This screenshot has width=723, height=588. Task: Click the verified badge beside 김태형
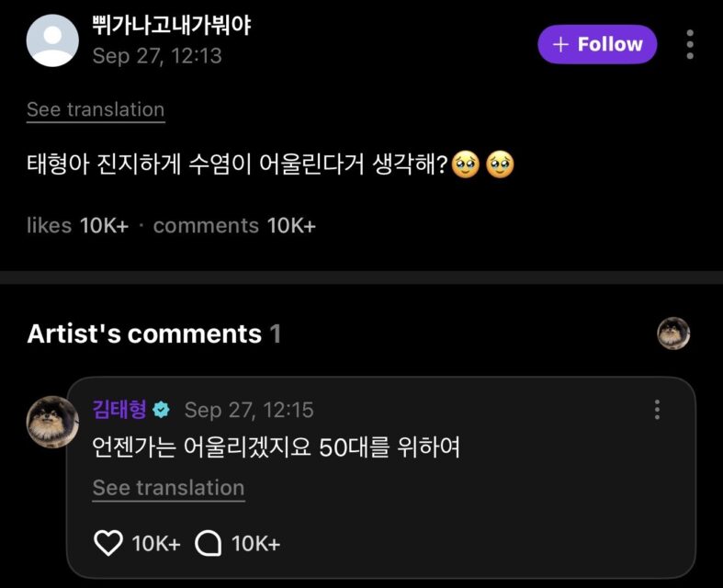[x=161, y=410]
